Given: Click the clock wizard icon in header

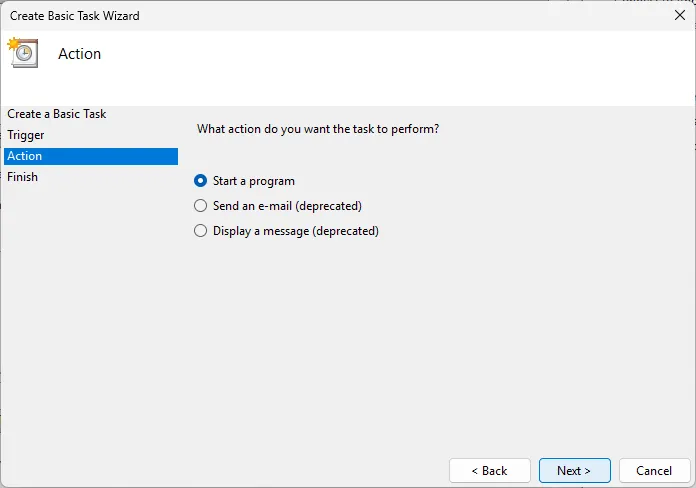Looking at the screenshot, I should pos(23,52).
